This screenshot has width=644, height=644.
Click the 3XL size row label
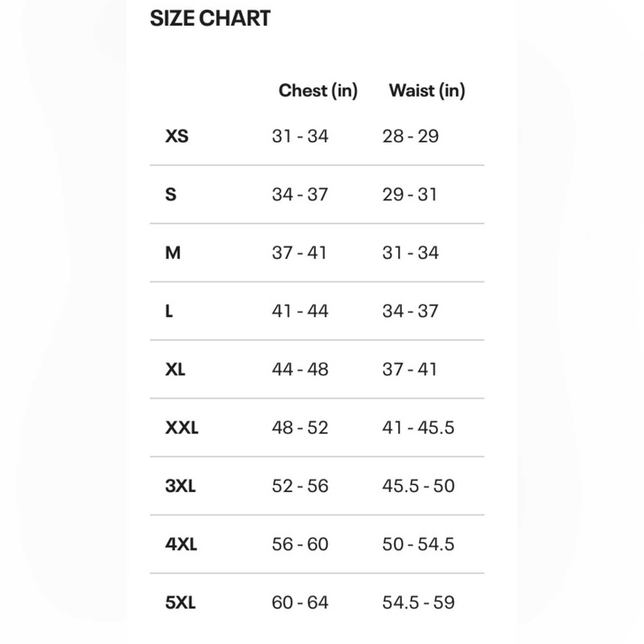[180, 486]
